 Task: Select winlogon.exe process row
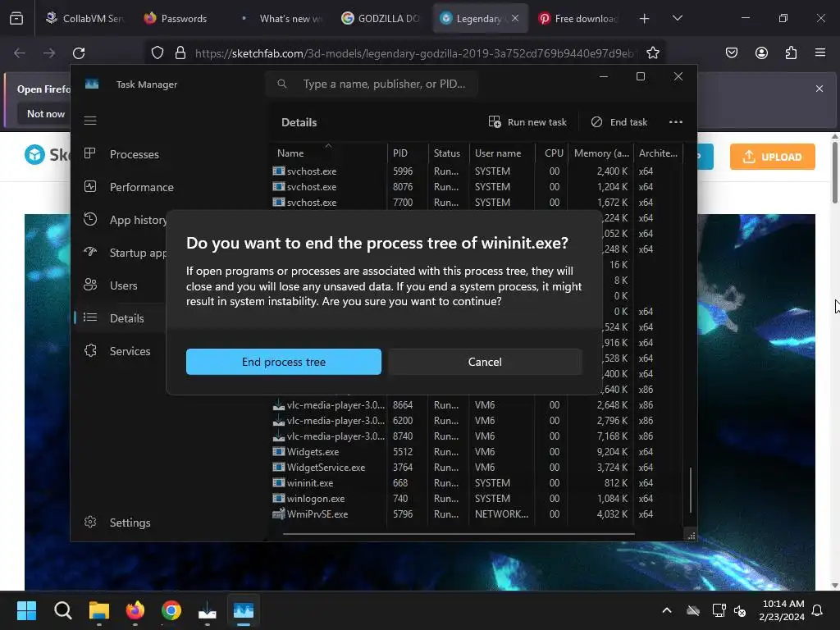tap(477, 498)
